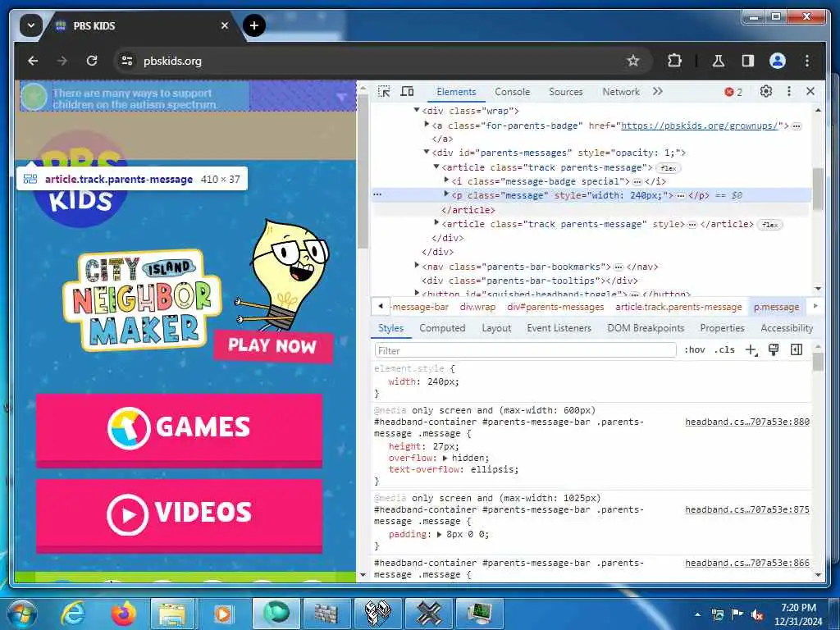
Task: Open the Event Listeners tab
Action: (x=559, y=328)
